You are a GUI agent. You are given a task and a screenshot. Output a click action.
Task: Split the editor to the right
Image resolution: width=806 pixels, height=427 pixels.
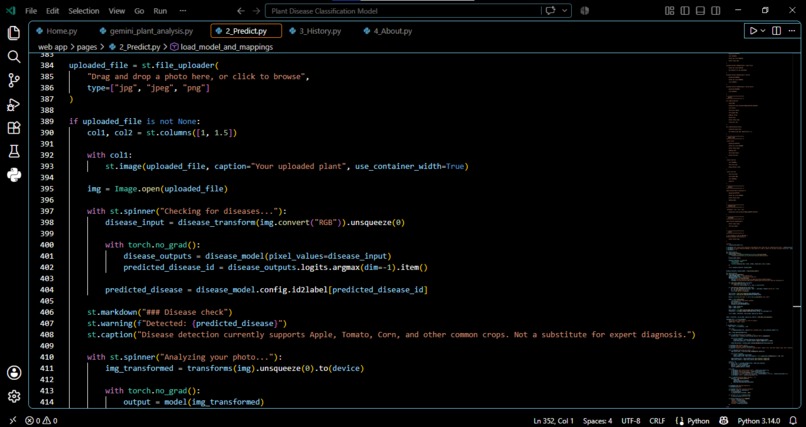point(776,31)
